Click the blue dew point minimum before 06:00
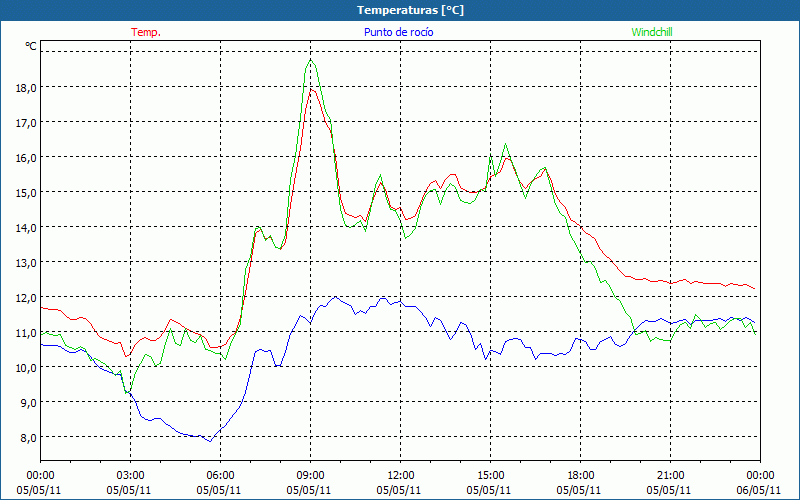 pyautogui.click(x=210, y=441)
